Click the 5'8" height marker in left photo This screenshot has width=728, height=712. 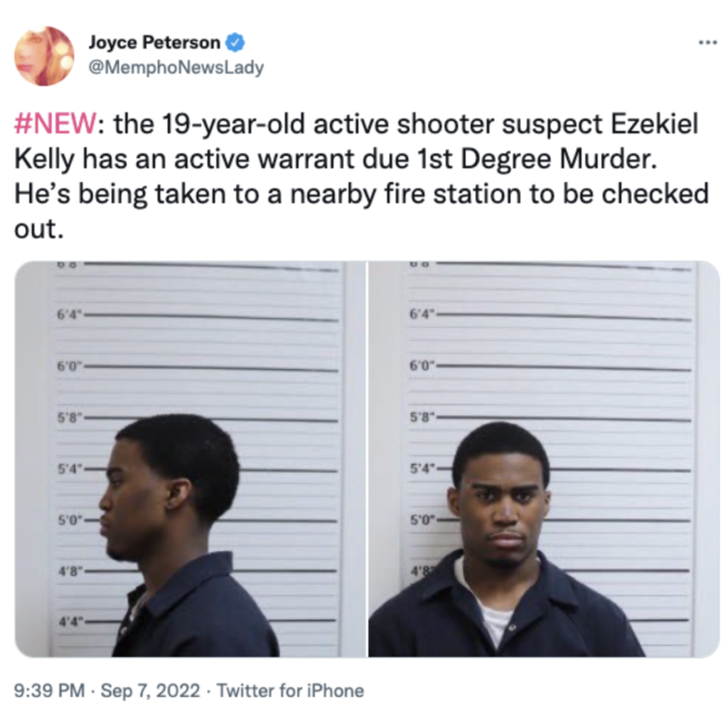[x=70, y=418]
